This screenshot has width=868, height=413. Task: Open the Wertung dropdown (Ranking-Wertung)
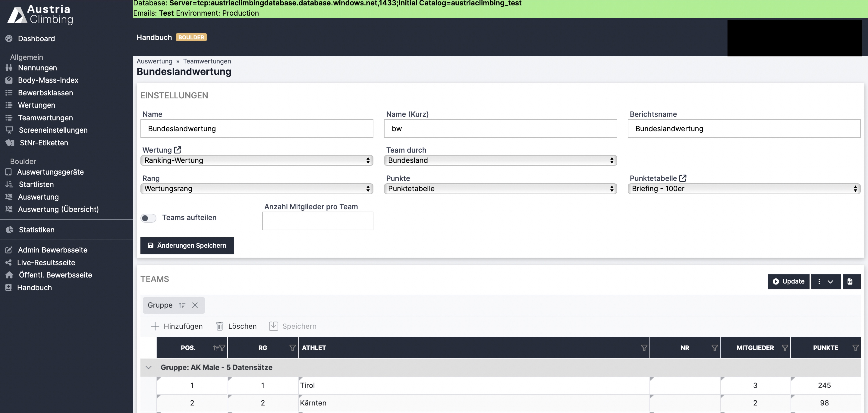click(x=256, y=160)
